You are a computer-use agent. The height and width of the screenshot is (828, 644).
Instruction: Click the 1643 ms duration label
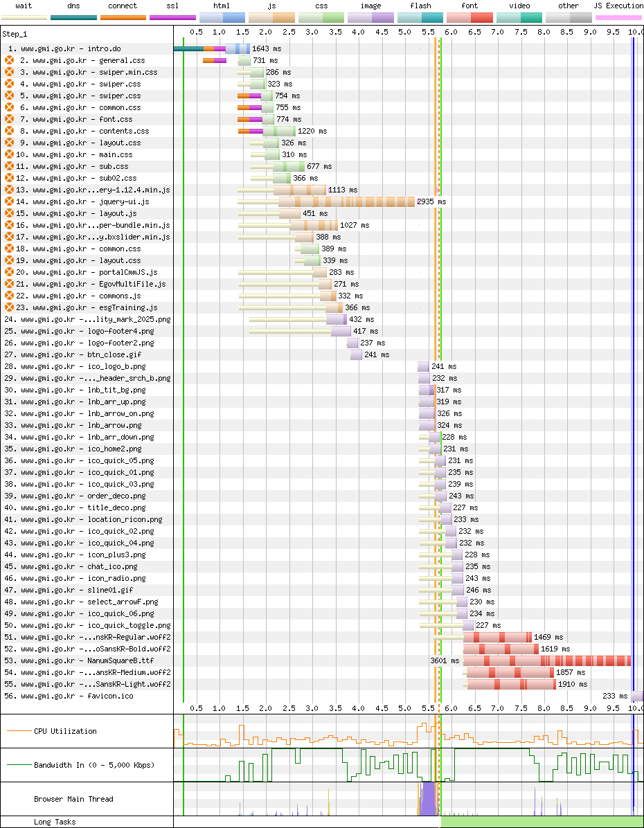coord(267,48)
